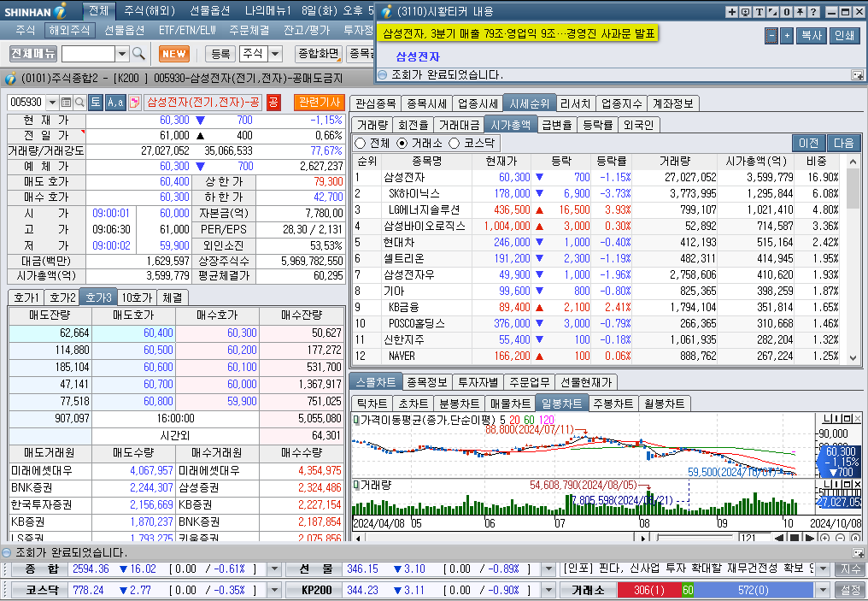868x601 pixels.
Task: Click the red '공' badge icon
Action: click(x=273, y=102)
